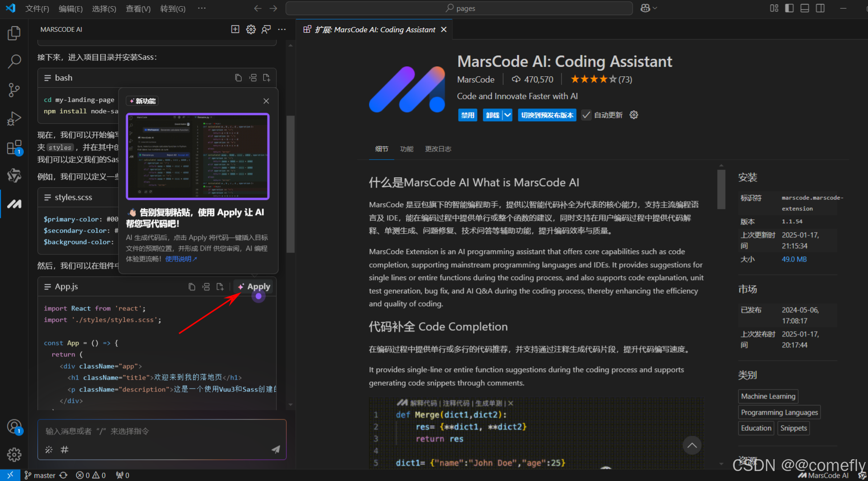Open MarsCode AI panel settings gear
This screenshot has height=481, width=868.
click(x=251, y=29)
